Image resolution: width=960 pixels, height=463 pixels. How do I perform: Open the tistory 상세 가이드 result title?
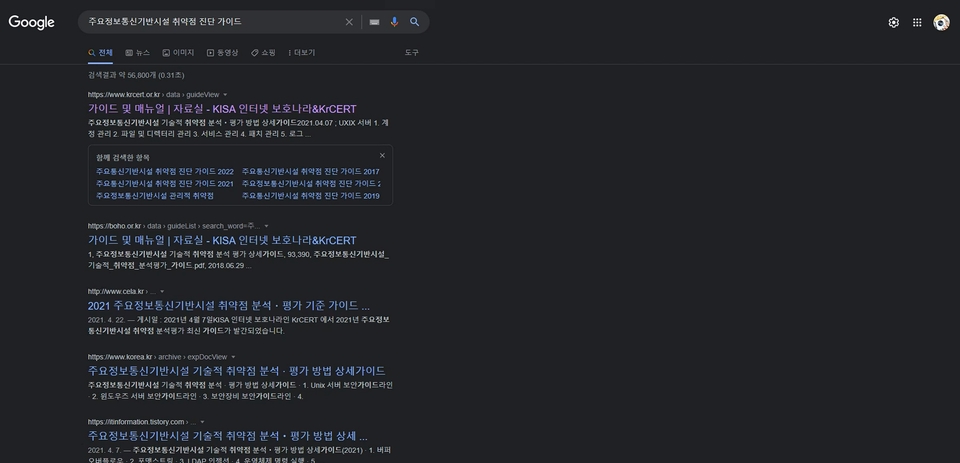tap(227, 436)
